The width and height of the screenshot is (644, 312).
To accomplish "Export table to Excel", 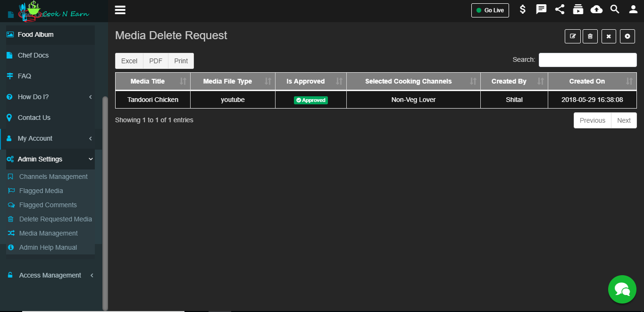I will [x=129, y=61].
